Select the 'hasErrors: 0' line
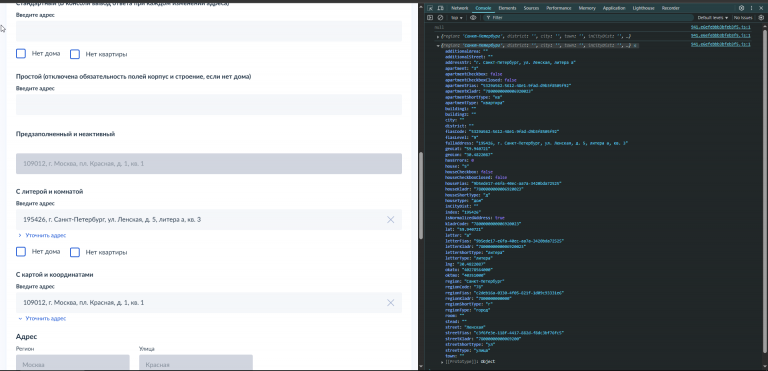The height and width of the screenshot is (371, 768). coord(459,161)
